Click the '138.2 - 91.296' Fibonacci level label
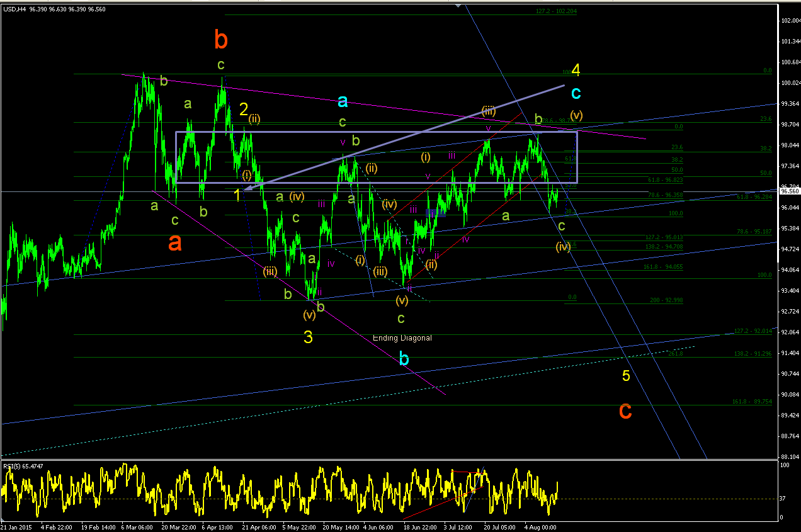Image resolution: width=801 pixels, height=532 pixels. point(753,354)
